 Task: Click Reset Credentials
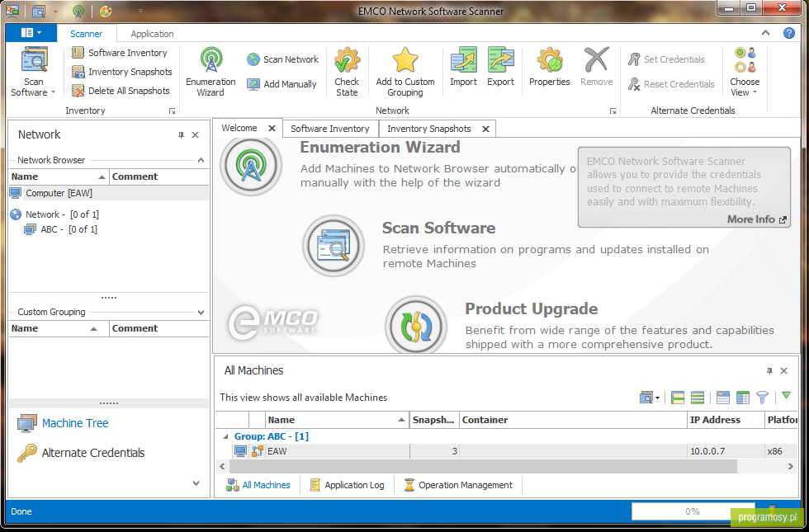tap(671, 84)
